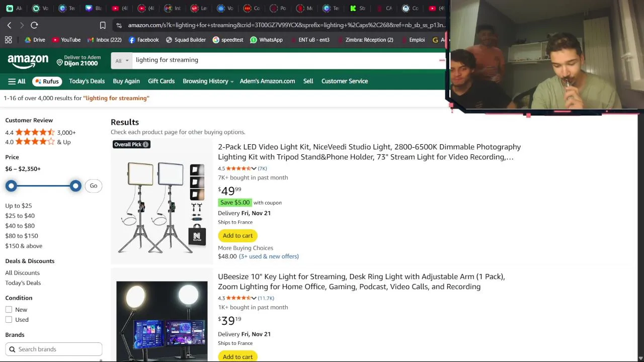Click the minimum price slider handle
Image resolution: width=644 pixels, height=362 pixels.
(11, 186)
